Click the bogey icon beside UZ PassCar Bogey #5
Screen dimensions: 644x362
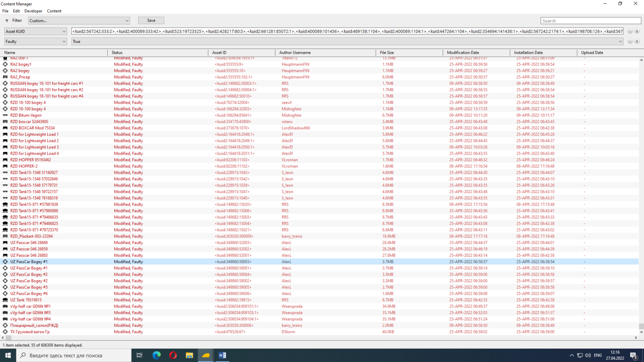tap(5, 287)
